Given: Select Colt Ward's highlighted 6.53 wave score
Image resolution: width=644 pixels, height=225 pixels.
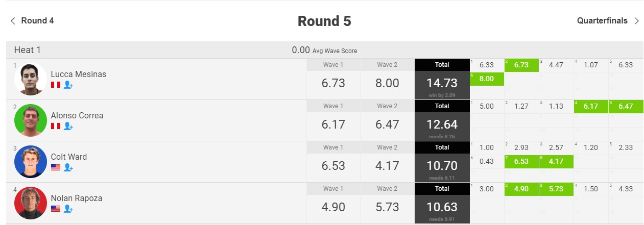Looking at the screenshot, I should tap(521, 162).
